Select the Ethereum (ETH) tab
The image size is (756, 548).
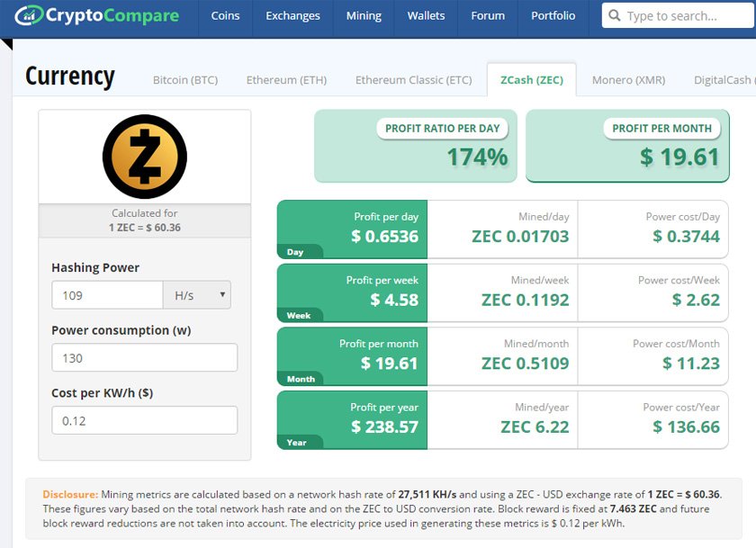(286, 80)
